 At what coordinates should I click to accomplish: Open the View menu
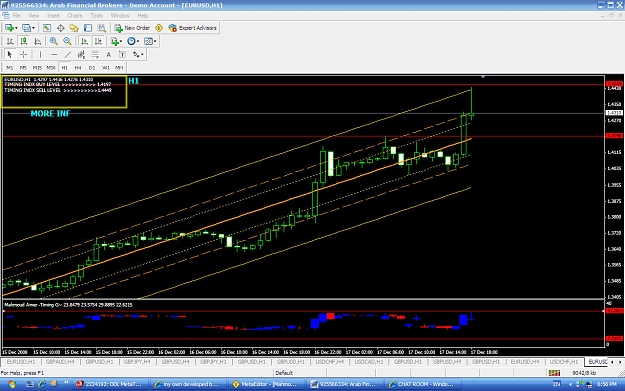tap(33, 16)
